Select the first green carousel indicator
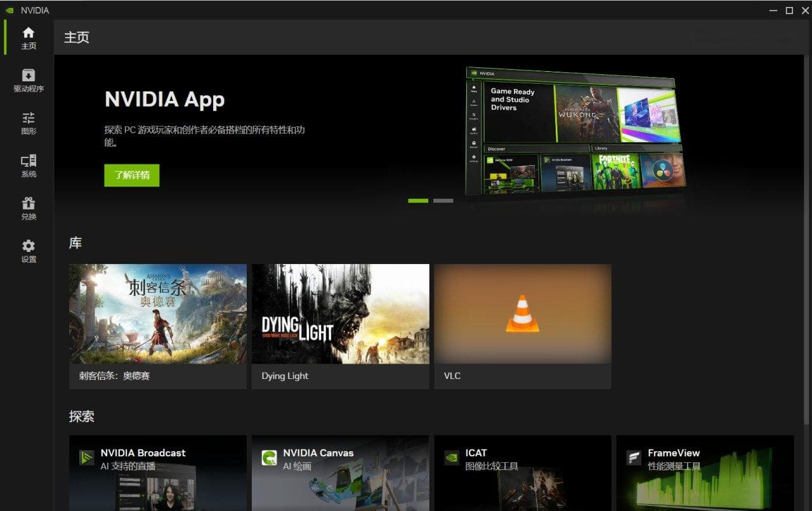Screen dimensions: 812x511 pyautogui.click(x=418, y=201)
